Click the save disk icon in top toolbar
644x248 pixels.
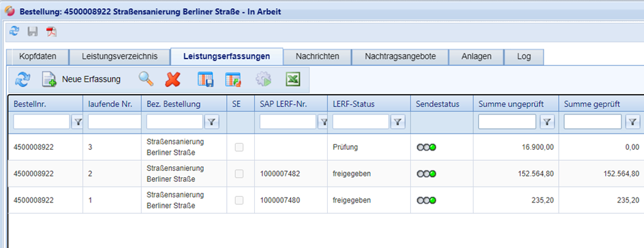pos(33,31)
